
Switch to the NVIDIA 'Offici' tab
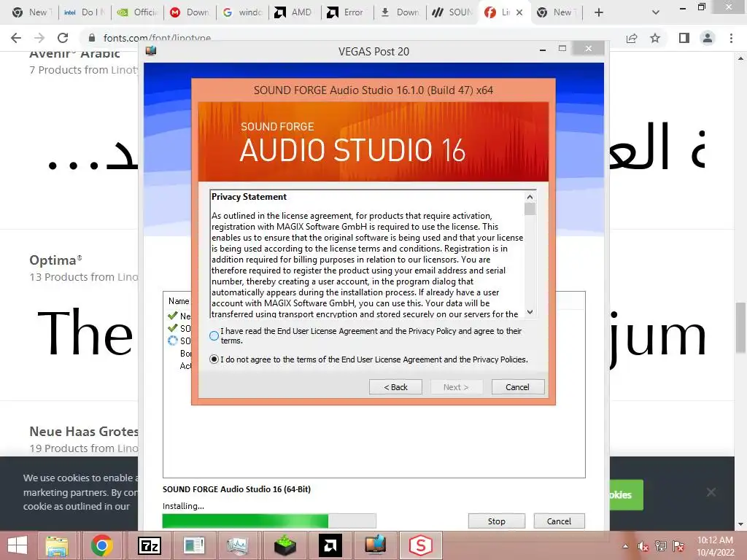137,12
